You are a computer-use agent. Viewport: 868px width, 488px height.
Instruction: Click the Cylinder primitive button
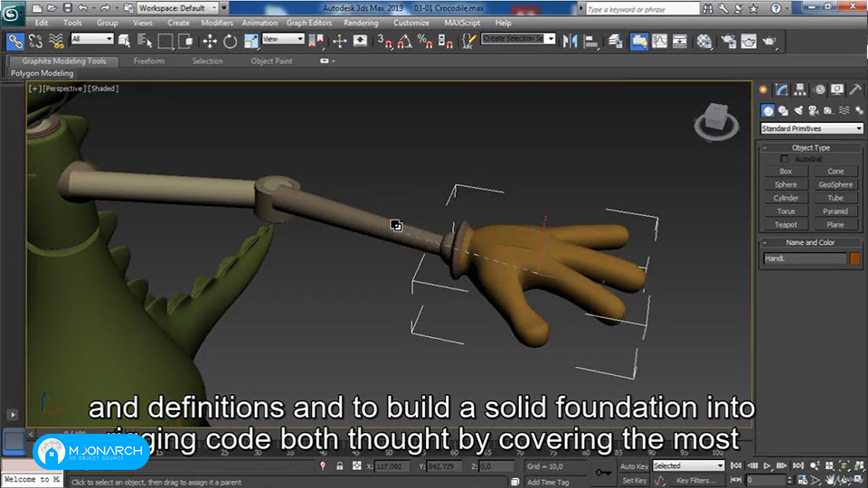pos(786,198)
